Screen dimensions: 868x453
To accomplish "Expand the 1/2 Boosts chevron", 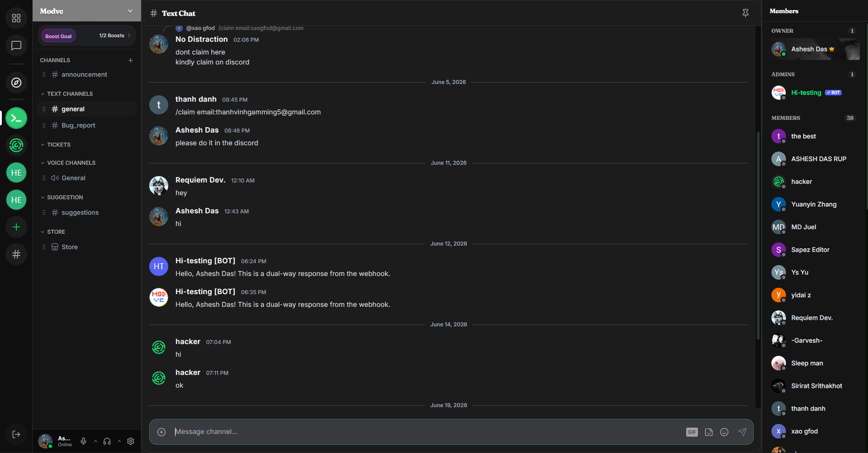I will 129,35.
